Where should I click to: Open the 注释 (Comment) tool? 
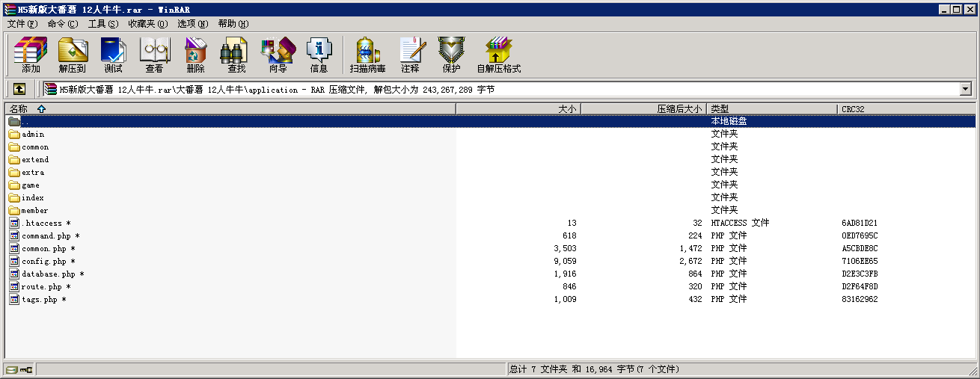click(x=410, y=55)
